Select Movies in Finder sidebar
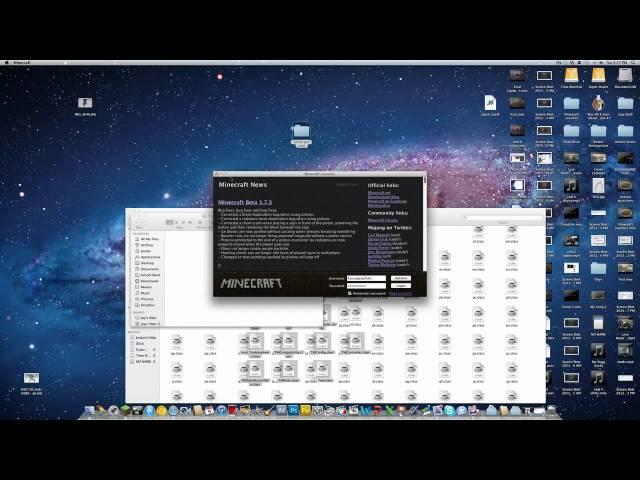 [143, 287]
